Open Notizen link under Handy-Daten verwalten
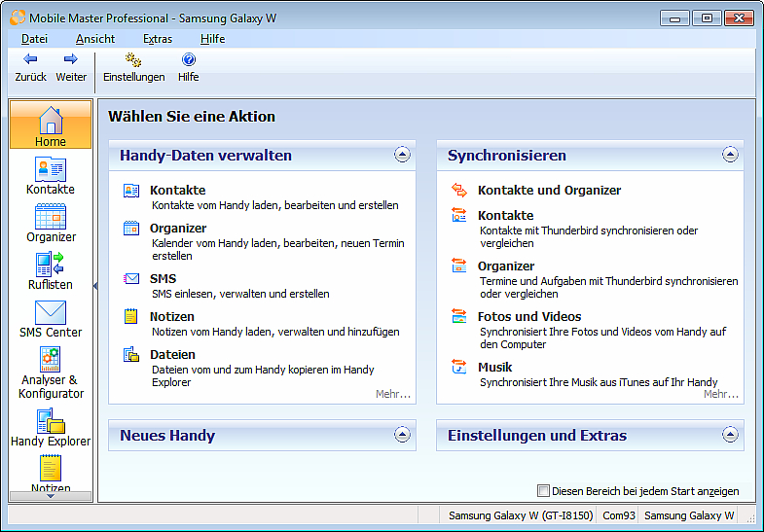This screenshot has height=532, width=764. coord(171,317)
